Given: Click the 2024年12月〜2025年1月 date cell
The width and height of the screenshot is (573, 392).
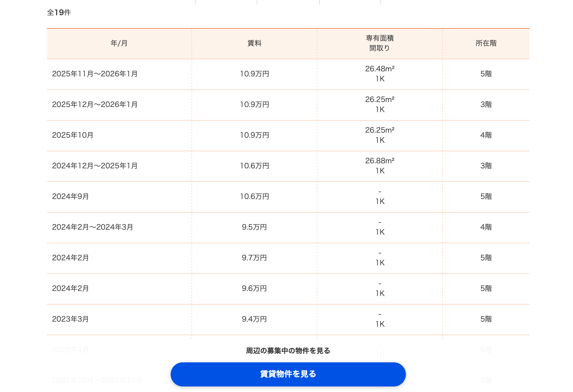Looking at the screenshot, I should [x=95, y=166].
